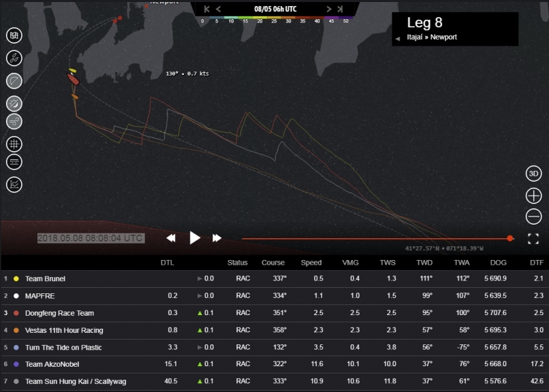Enter fullscreen mode

(x=533, y=239)
